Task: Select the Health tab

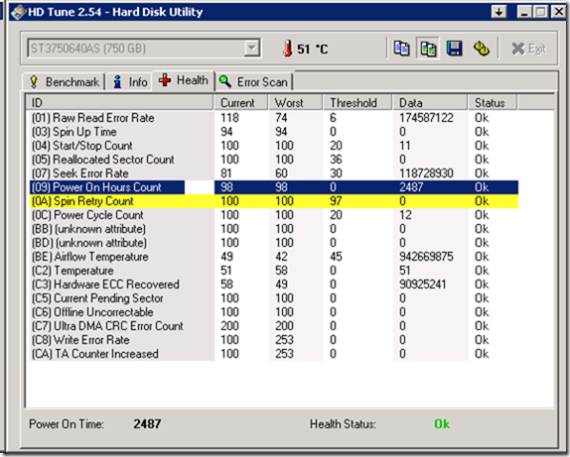Action: coord(184,80)
